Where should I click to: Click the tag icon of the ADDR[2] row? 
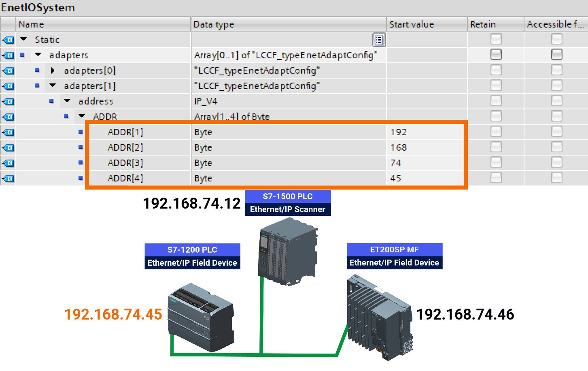(x=8, y=147)
